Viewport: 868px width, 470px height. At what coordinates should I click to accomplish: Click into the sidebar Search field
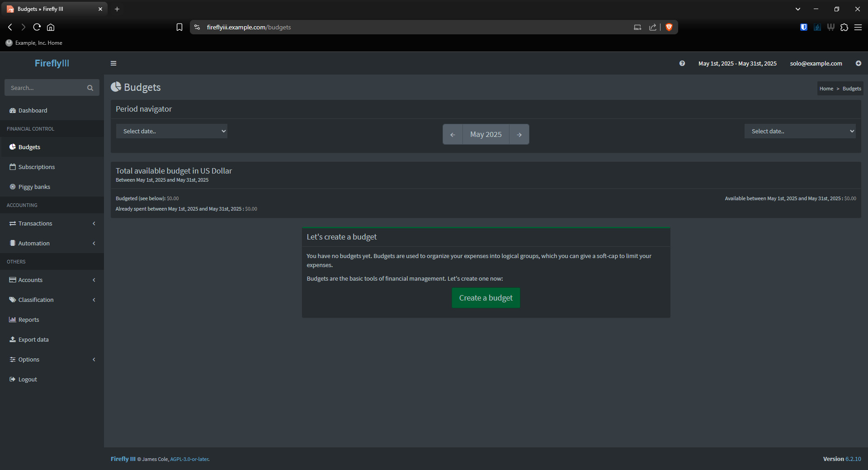[x=45, y=88]
